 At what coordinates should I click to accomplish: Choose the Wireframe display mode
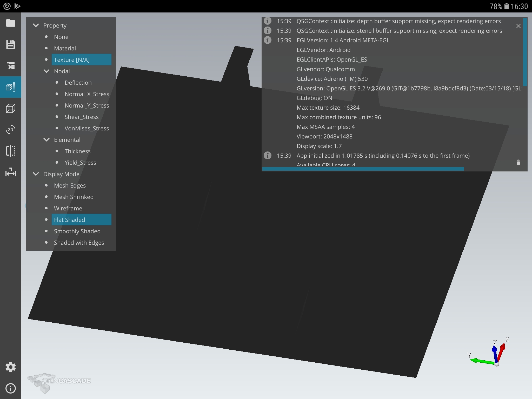tap(68, 208)
